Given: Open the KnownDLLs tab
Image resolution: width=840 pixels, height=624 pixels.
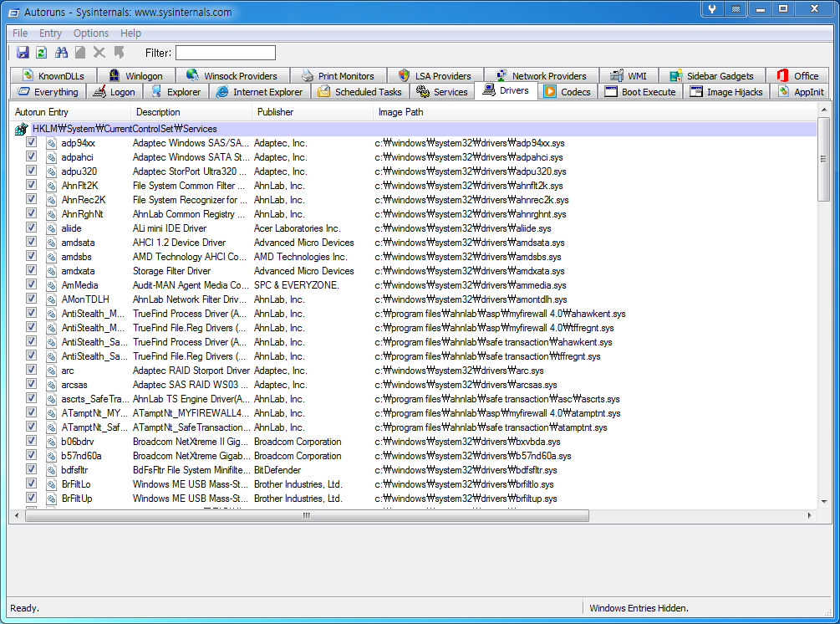Looking at the screenshot, I should click(x=53, y=75).
